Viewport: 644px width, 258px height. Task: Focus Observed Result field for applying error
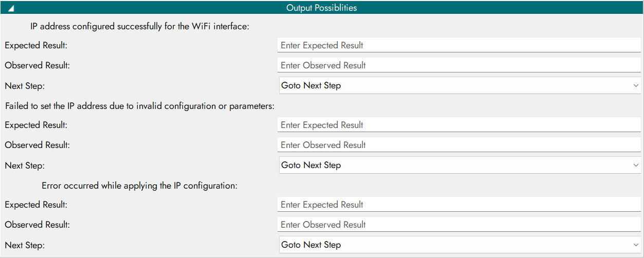[459, 225]
